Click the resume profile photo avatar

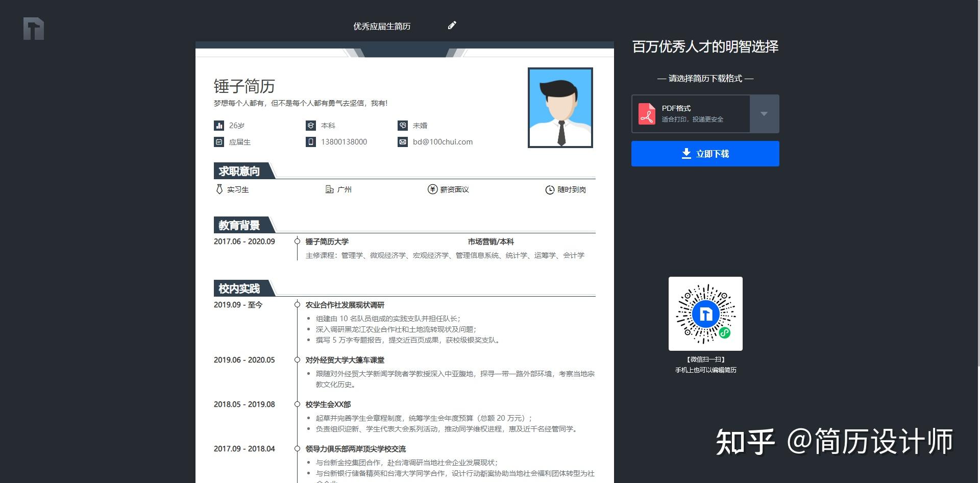[x=560, y=108]
